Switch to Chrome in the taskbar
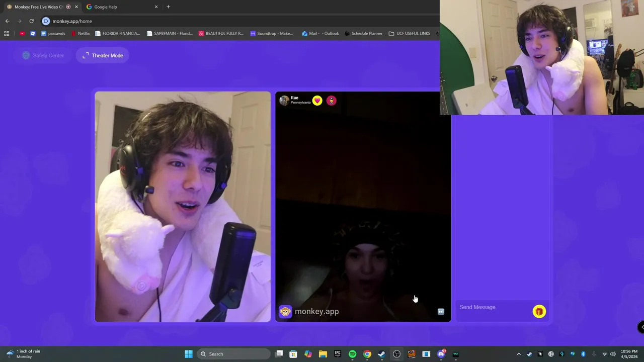Screen dimensions: 644x362 (x=367, y=354)
